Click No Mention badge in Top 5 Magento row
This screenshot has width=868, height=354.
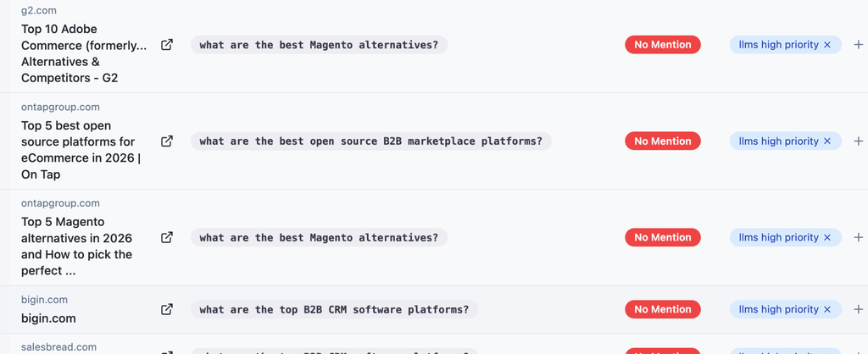[663, 237]
